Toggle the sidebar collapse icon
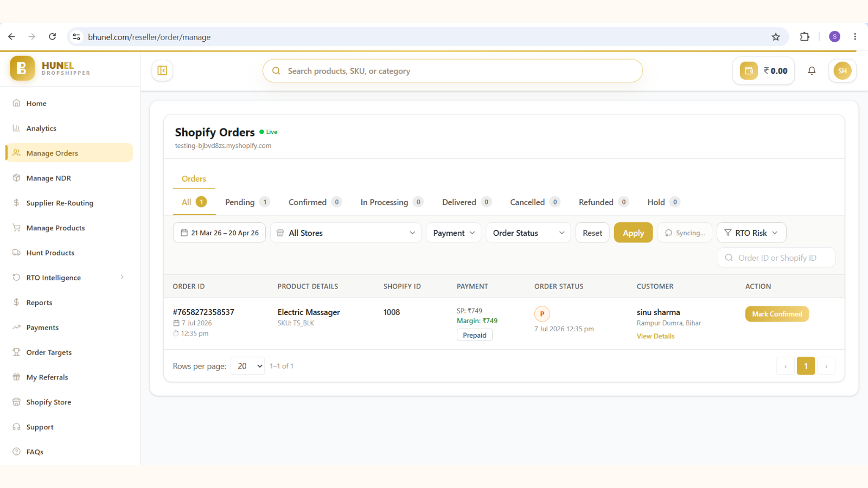 162,70
